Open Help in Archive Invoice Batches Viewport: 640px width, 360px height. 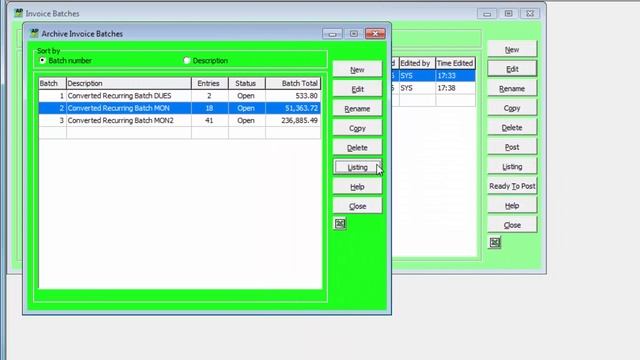coord(357,187)
